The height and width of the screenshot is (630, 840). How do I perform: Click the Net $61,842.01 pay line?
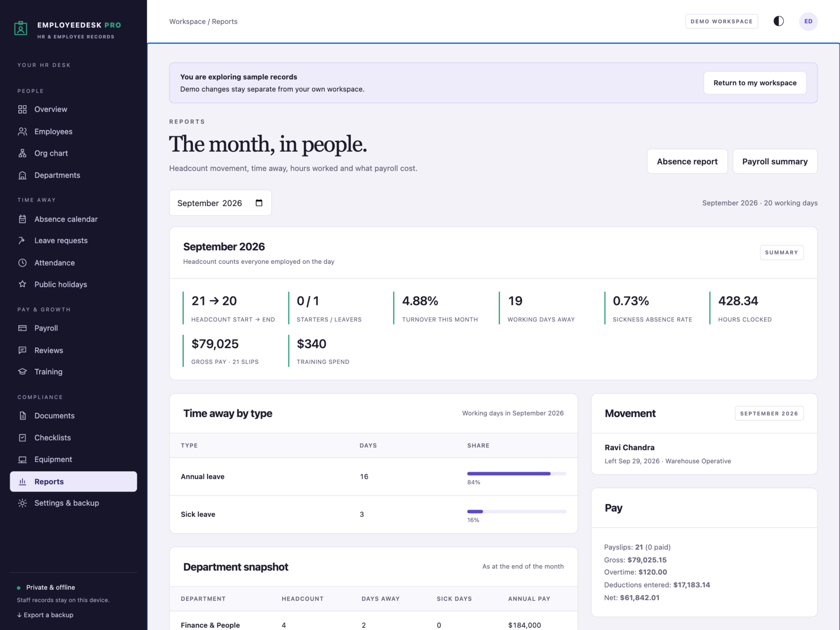(631, 598)
